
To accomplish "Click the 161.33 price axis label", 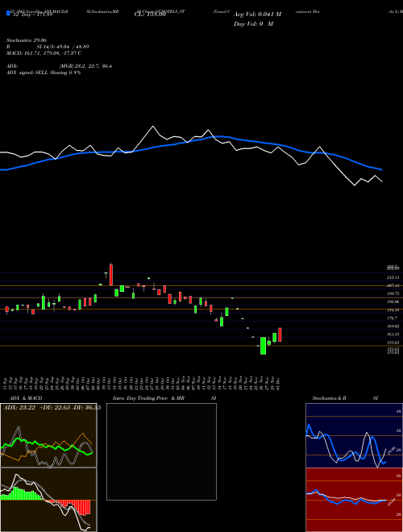I will click(393, 335).
